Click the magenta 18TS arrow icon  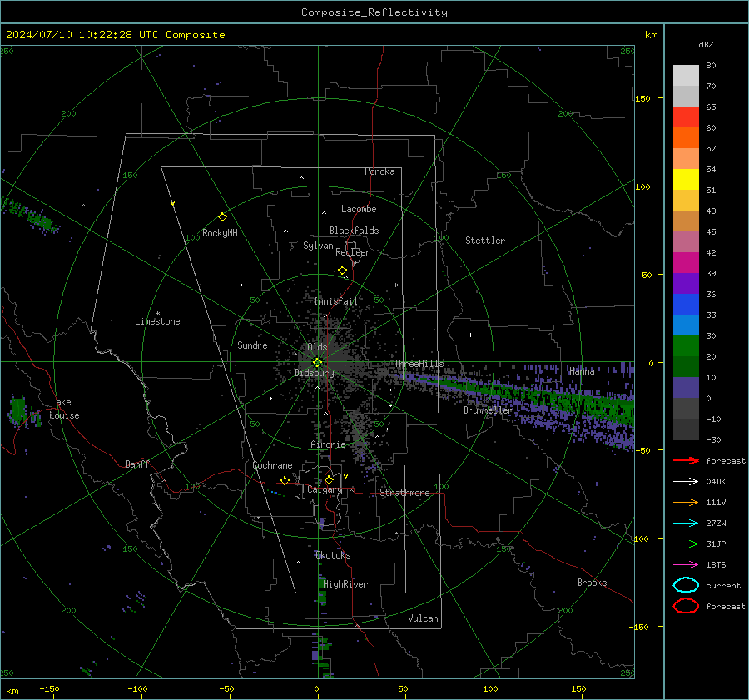(686, 565)
